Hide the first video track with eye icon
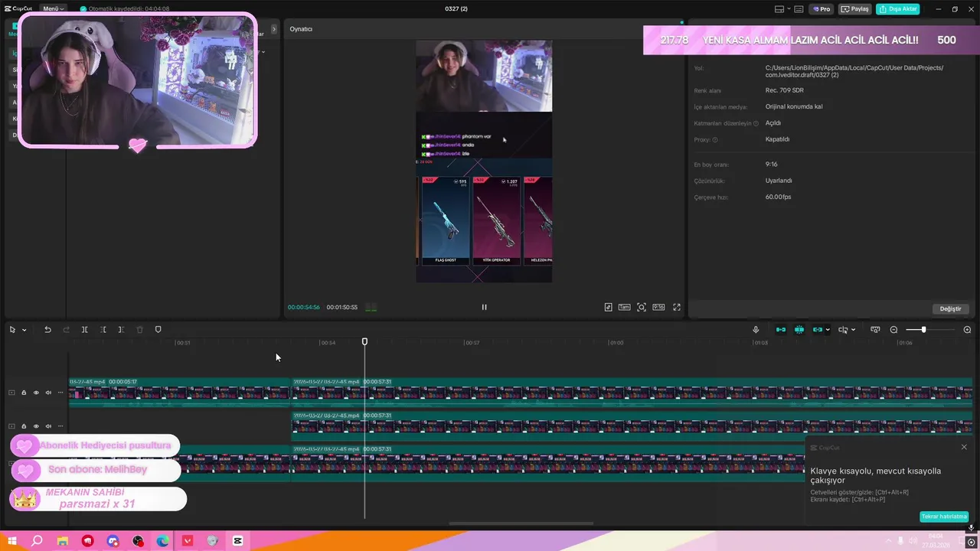Image resolution: width=980 pixels, height=551 pixels. (36, 393)
